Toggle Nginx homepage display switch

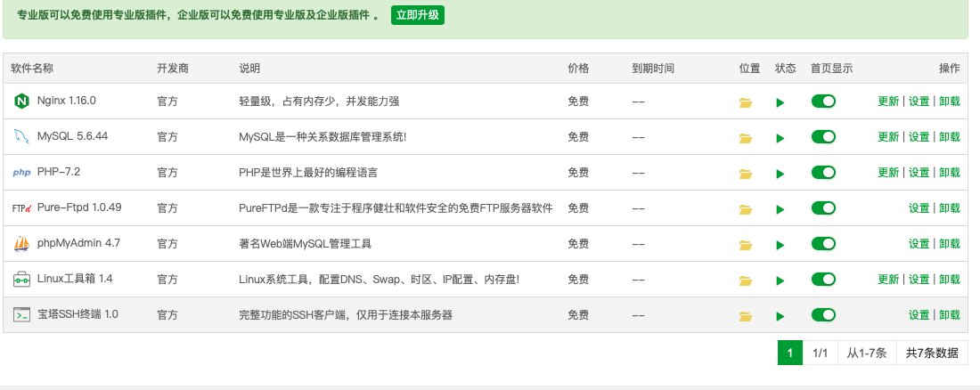coord(823,101)
